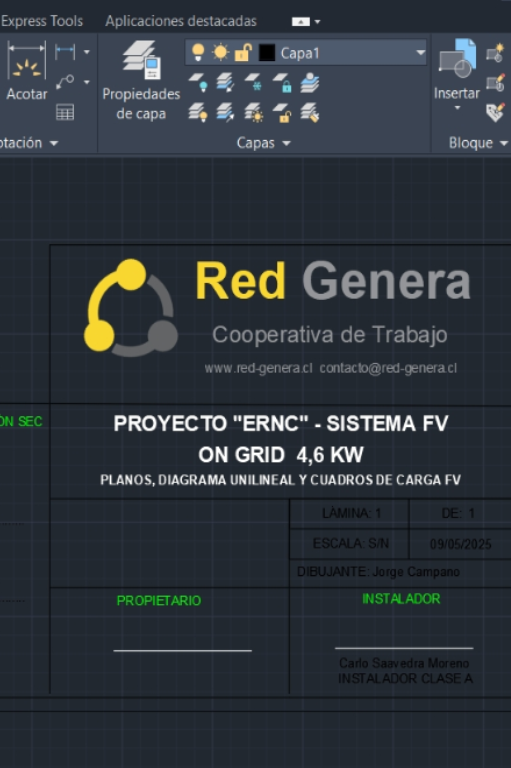The height and width of the screenshot is (768, 511).
Task: Expand the Capas panel arrow
Action: click(287, 143)
